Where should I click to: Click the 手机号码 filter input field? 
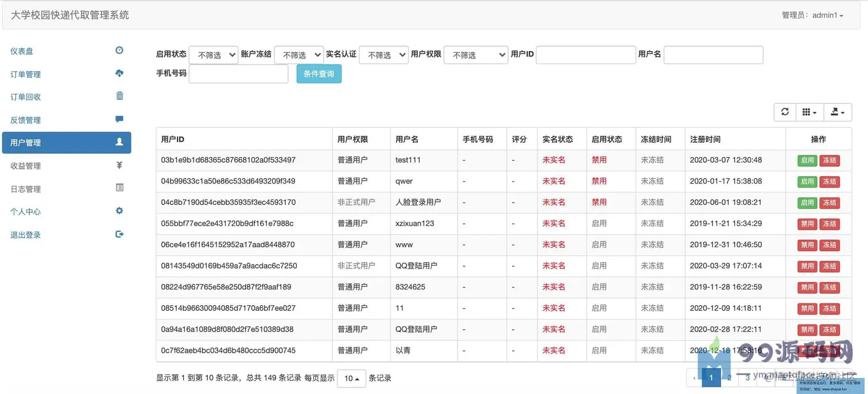238,73
